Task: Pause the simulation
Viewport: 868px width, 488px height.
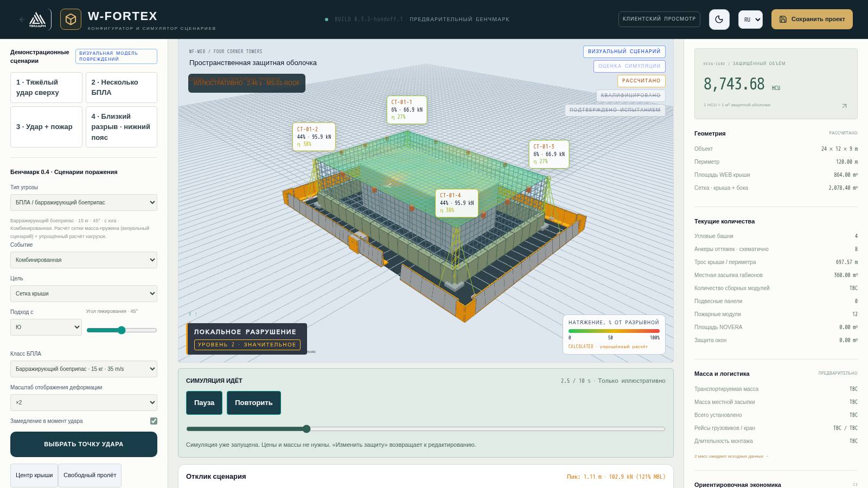Action: click(x=204, y=403)
